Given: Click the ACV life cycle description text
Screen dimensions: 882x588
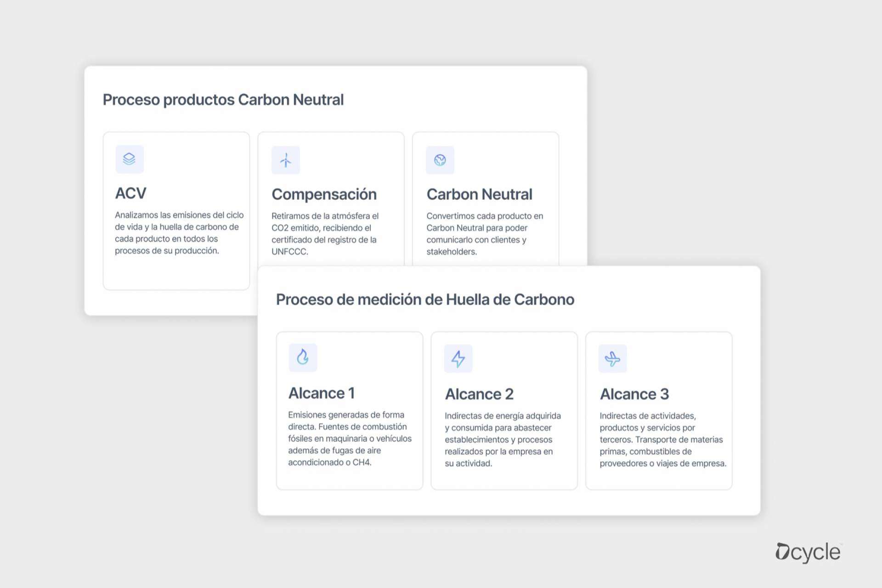Looking at the screenshot, I should tap(179, 233).
